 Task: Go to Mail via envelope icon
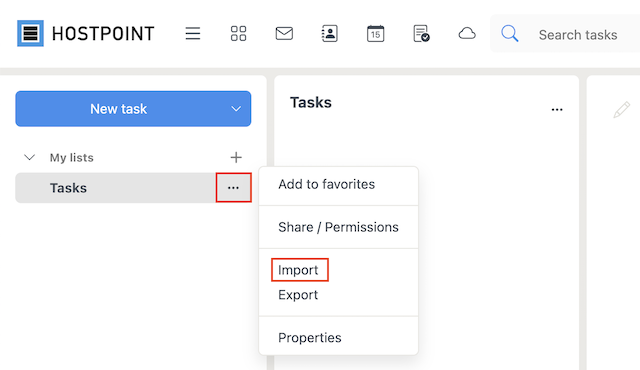coord(284,33)
